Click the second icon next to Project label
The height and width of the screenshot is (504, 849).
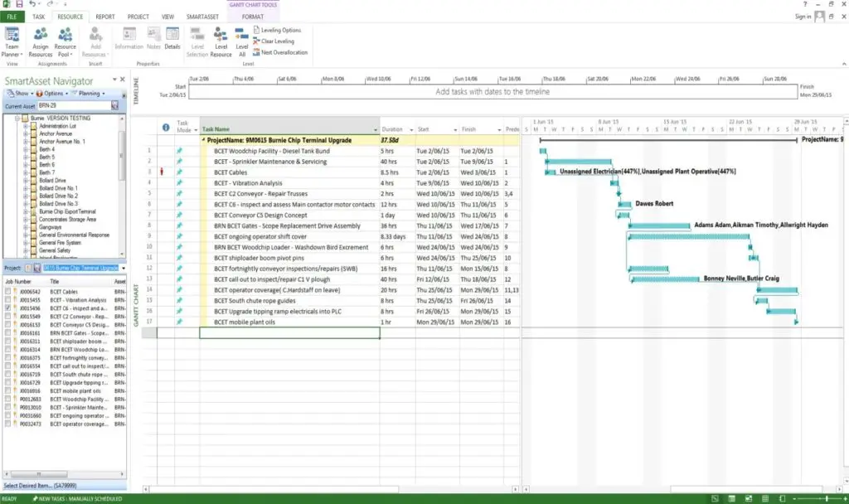36,268
